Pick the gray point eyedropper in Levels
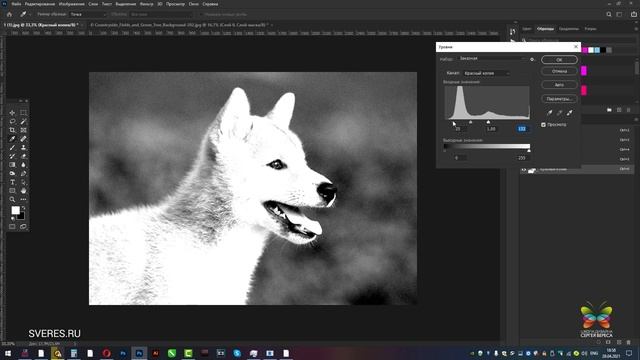Screen dimensions: 640x360 pyautogui.click(x=560, y=113)
